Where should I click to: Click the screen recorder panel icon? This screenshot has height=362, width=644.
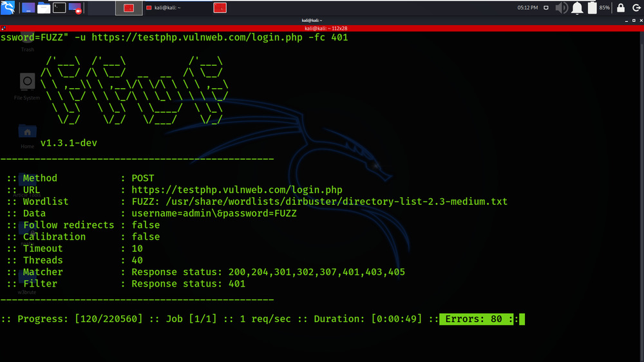click(75, 8)
